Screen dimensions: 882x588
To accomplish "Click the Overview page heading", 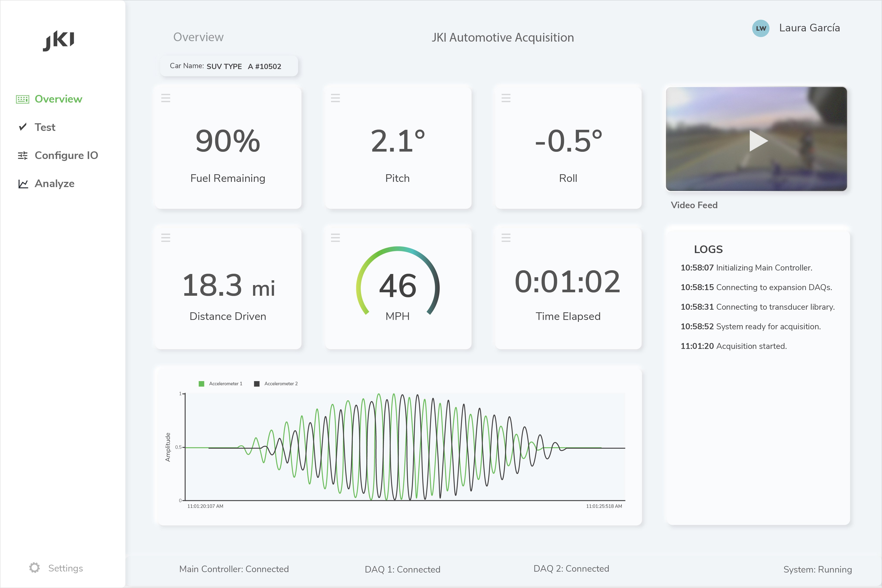I will click(198, 37).
